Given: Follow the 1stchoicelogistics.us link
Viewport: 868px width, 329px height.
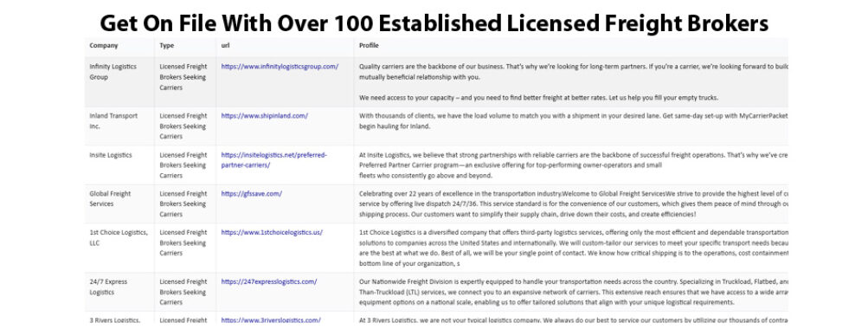Looking at the screenshot, I should tap(272, 233).
